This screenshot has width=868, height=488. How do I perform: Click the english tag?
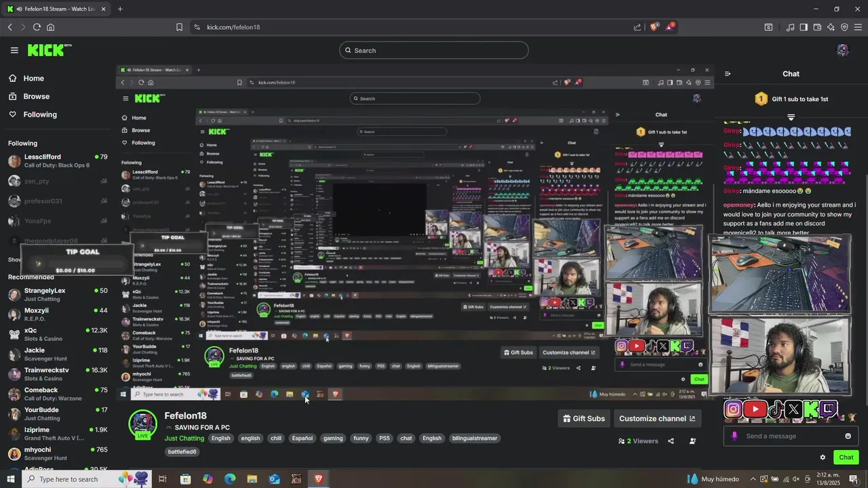pyautogui.click(x=250, y=438)
